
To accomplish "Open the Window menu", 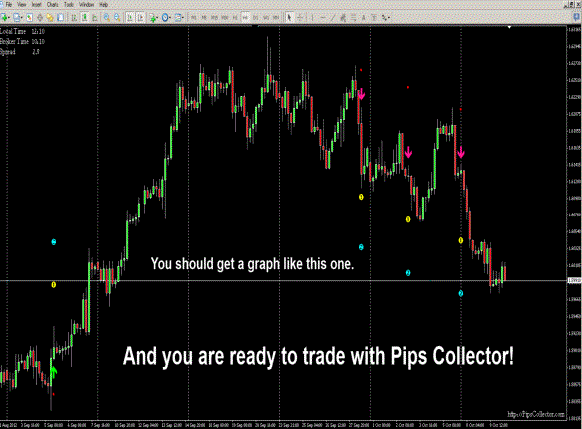I will point(86,5).
